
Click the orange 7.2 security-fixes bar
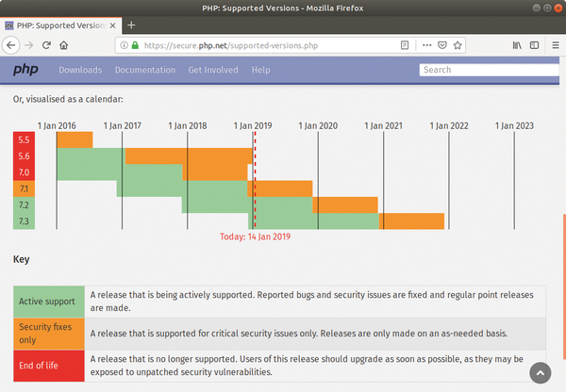click(x=345, y=204)
